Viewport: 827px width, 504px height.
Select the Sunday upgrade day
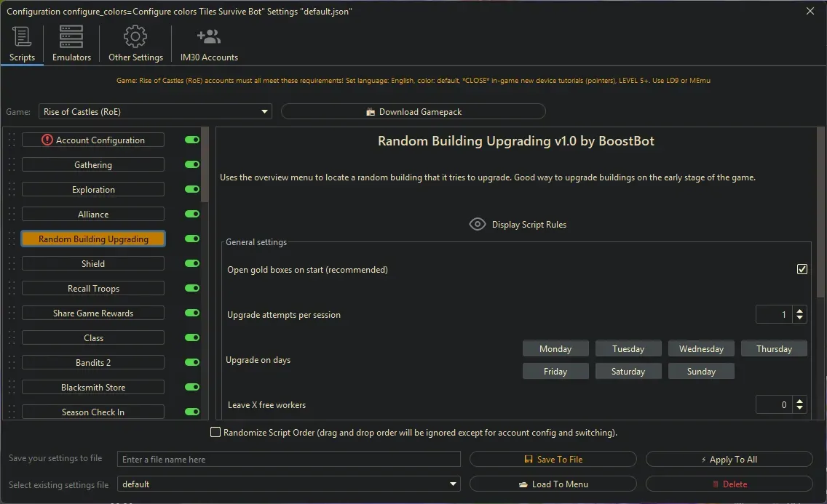coord(701,372)
